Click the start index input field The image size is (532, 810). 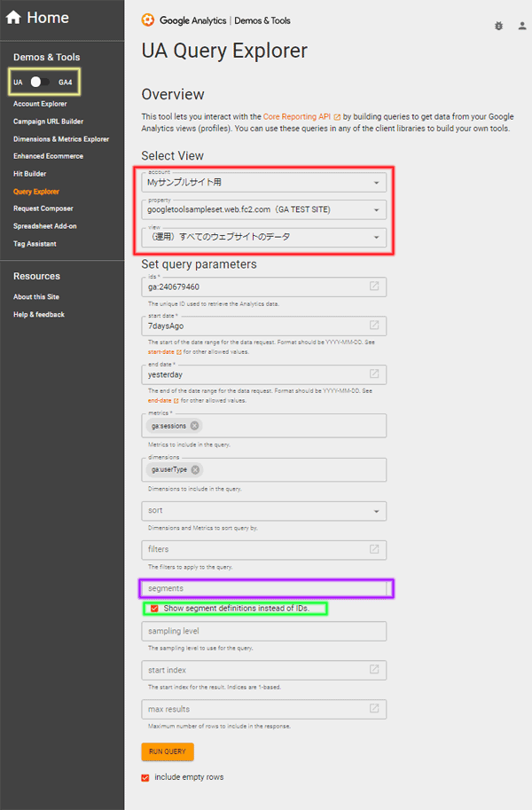(264, 670)
